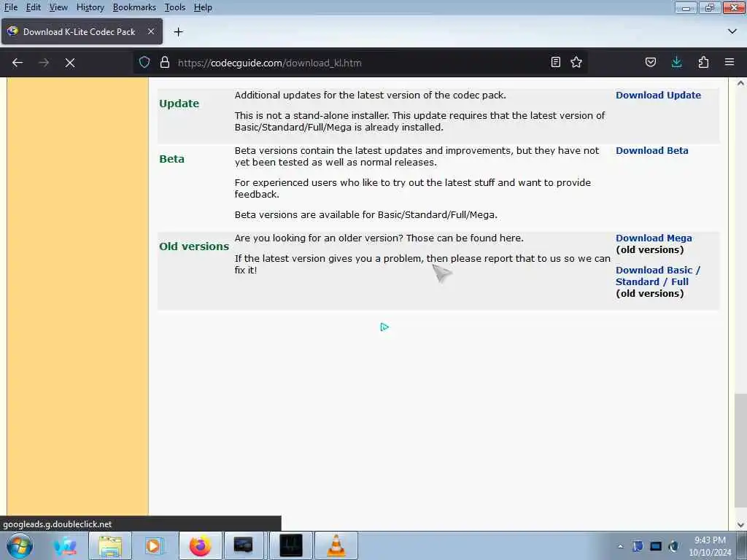The height and width of the screenshot is (560, 747).
Task: Click the clock showing 9:43 PM
Action: (709, 540)
